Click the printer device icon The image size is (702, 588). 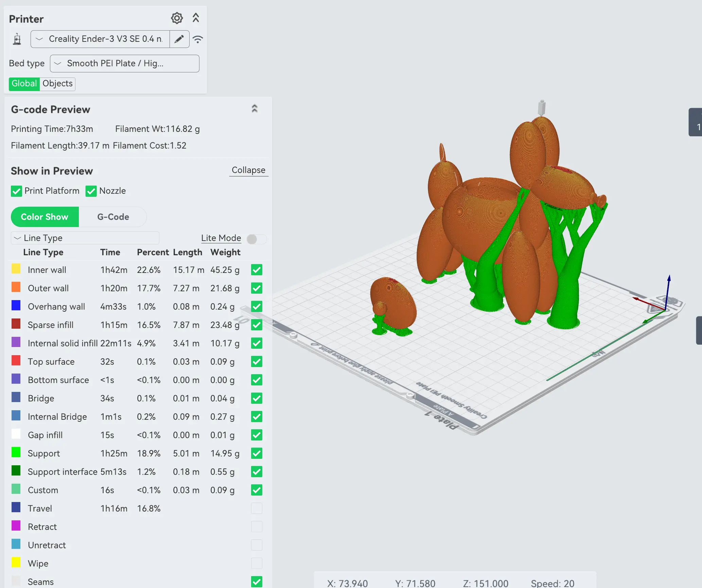coord(17,39)
